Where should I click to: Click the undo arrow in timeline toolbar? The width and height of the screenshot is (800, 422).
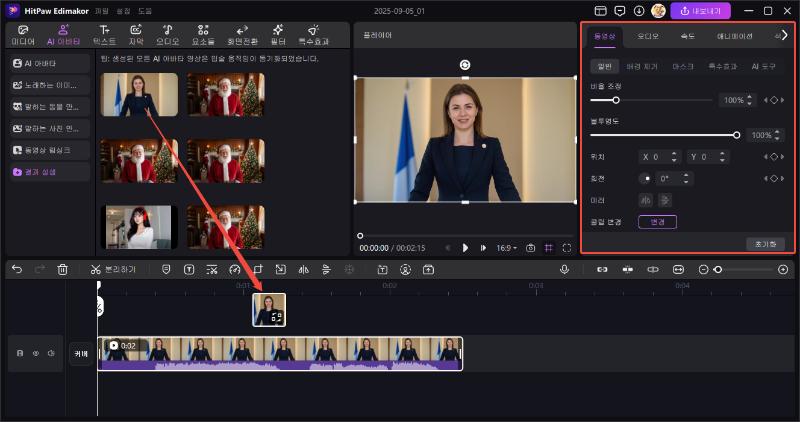point(17,269)
